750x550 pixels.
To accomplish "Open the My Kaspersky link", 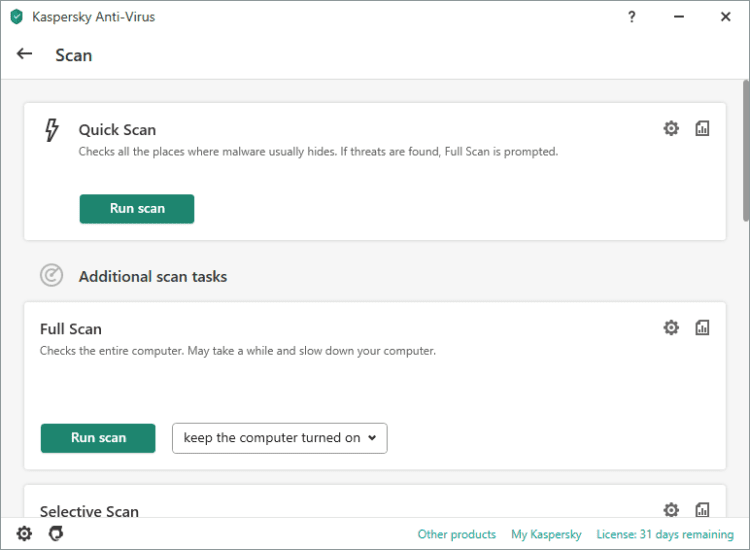I will tap(546, 534).
